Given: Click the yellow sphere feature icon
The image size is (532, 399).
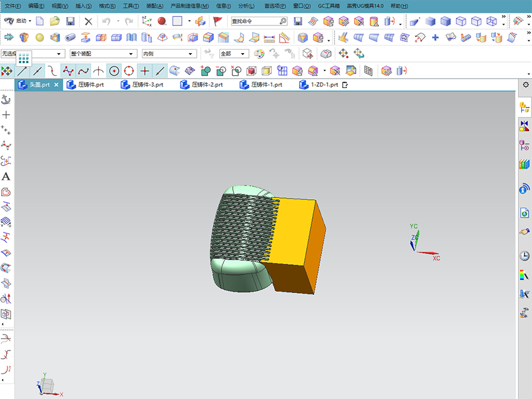Looking at the screenshot, I should click(40, 37).
